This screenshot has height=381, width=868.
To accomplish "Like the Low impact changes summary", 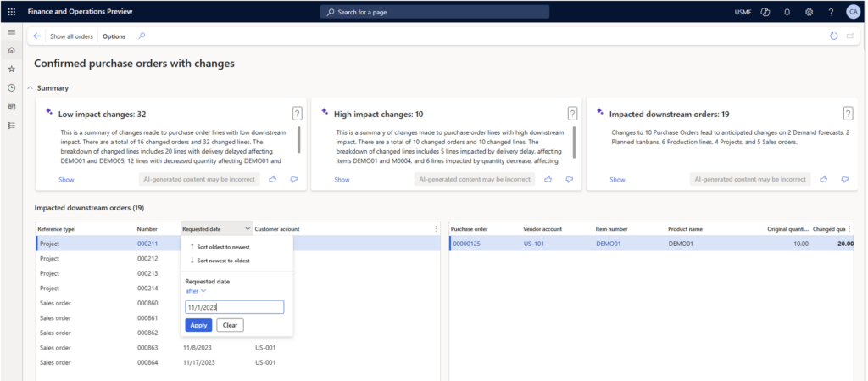I will coord(272,179).
